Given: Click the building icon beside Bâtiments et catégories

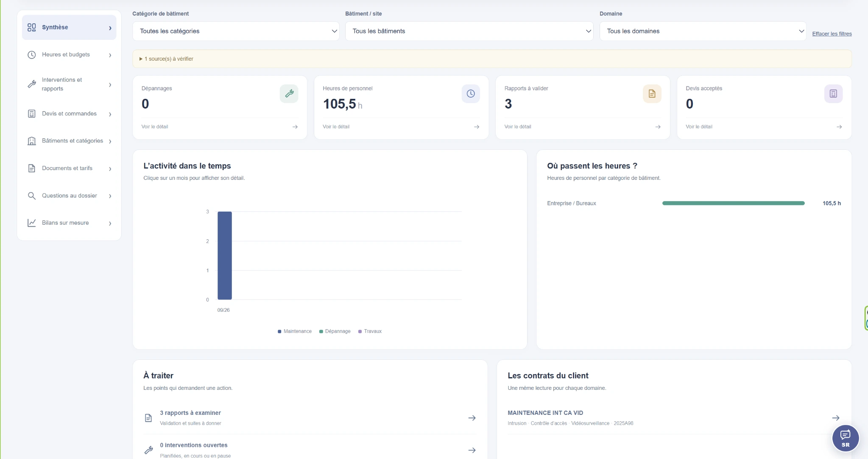Looking at the screenshot, I should [32, 141].
